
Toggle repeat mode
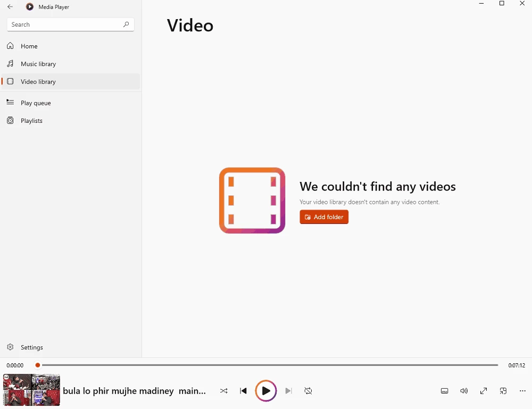308,391
